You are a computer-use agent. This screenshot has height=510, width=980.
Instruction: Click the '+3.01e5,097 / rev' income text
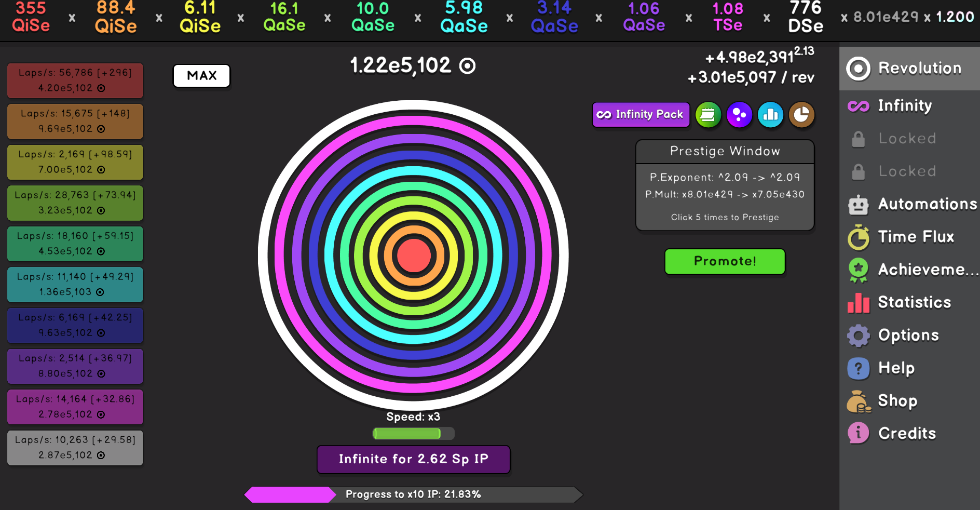click(751, 78)
